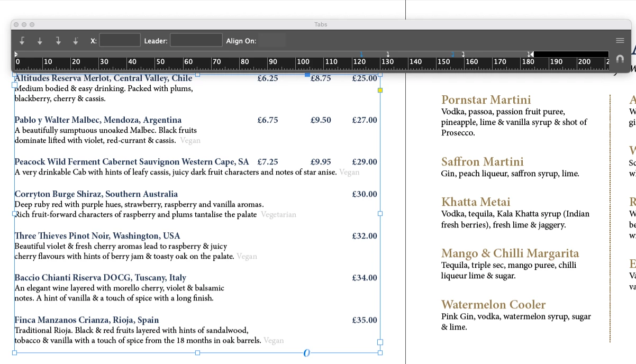Open the Tabs panel menu
The height and width of the screenshot is (364, 636).
pyautogui.click(x=620, y=41)
